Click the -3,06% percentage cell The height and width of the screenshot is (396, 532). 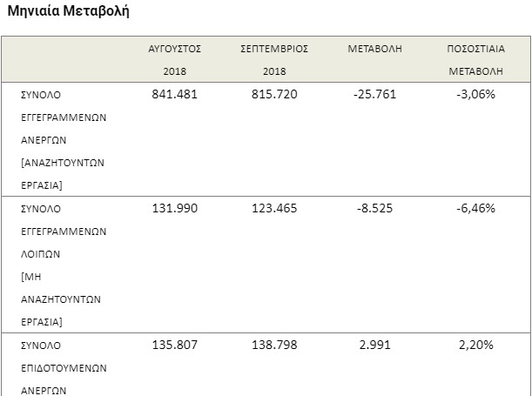coord(475,94)
